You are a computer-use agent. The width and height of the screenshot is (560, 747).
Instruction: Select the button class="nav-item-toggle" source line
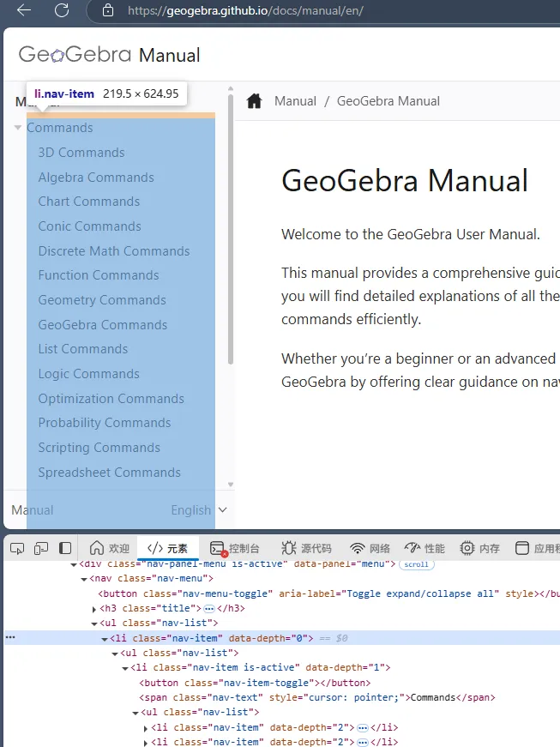tap(255, 684)
